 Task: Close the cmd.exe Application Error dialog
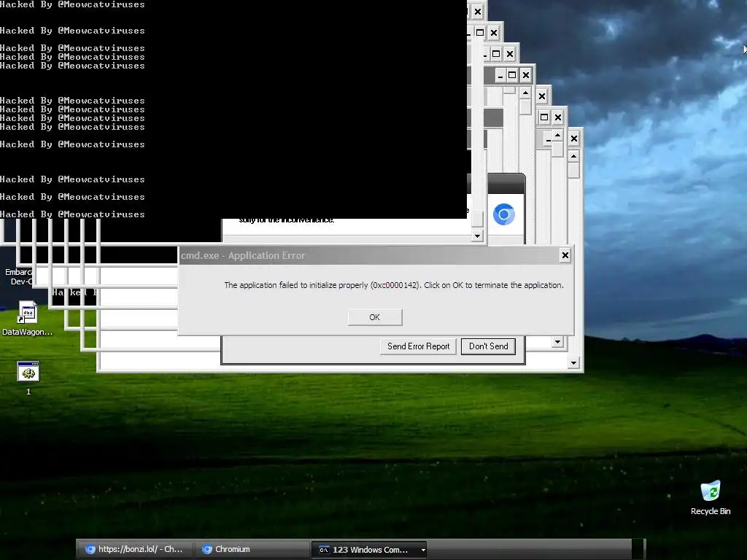565,255
